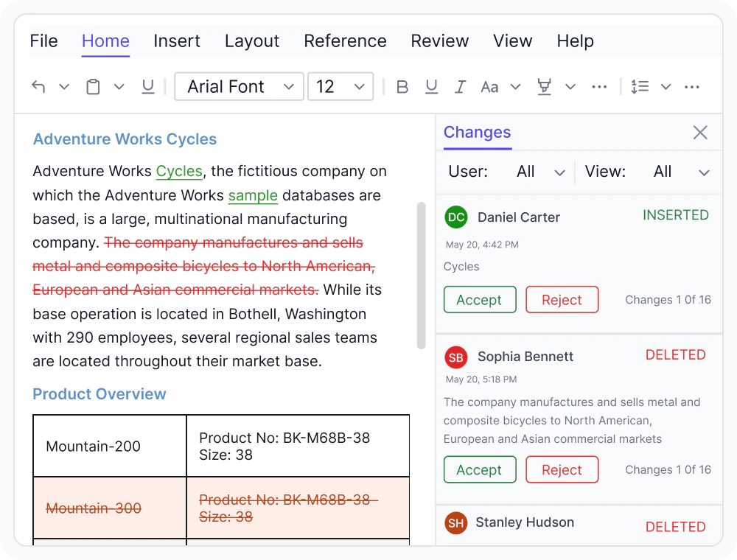The width and height of the screenshot is (737, 560).
Task: Open the Help tab
Action: coord(576,41)
